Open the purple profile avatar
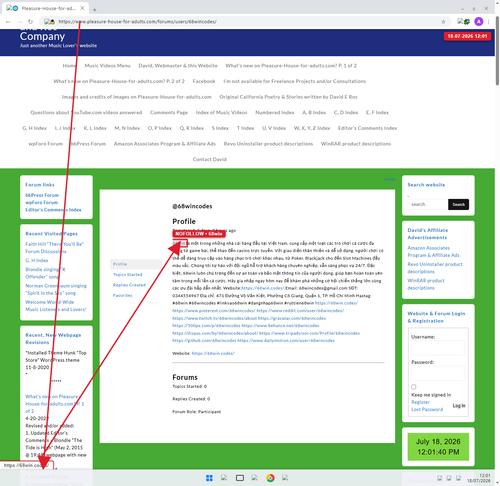This screenshot has height=486, width=500. tap(479, 22)
